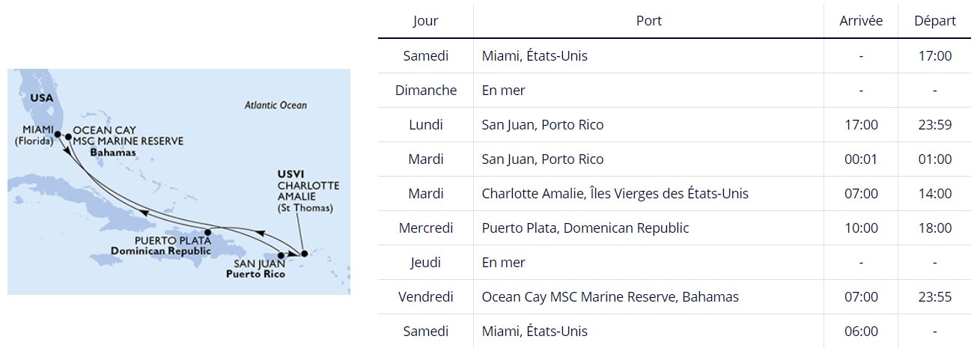980x348 pixels.
Task: Click Puerto Plata, Domenican Republic cell
Action: 649,228
